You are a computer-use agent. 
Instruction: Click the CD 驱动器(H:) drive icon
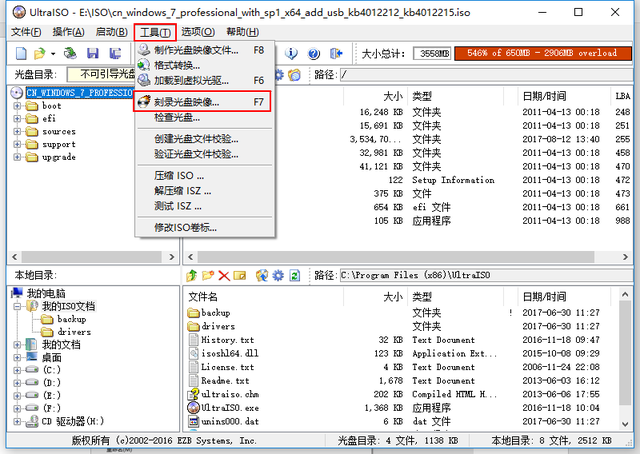(32, 421)
